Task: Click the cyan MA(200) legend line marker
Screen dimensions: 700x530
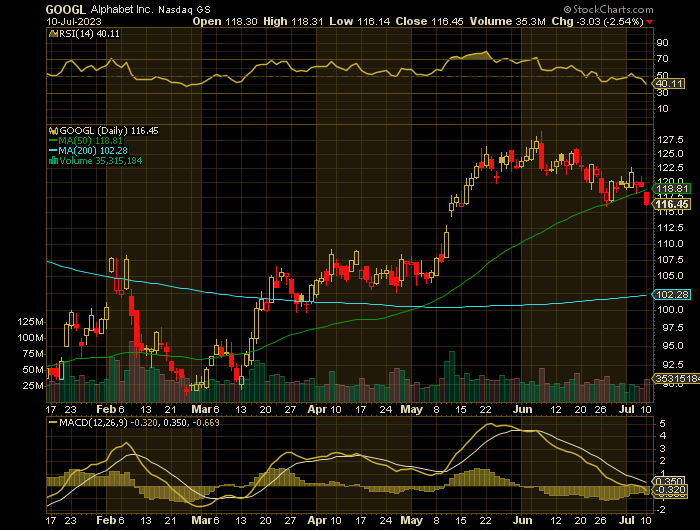Action: coord(53,151)
